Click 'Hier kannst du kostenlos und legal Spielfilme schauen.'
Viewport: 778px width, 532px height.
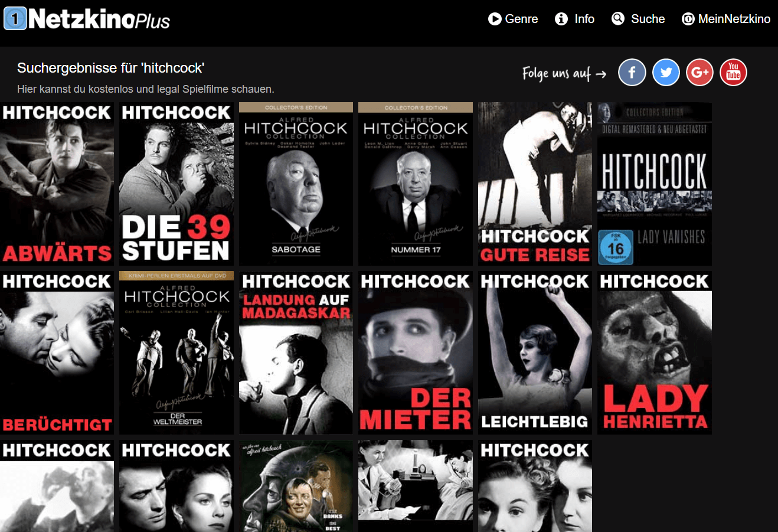146,89
